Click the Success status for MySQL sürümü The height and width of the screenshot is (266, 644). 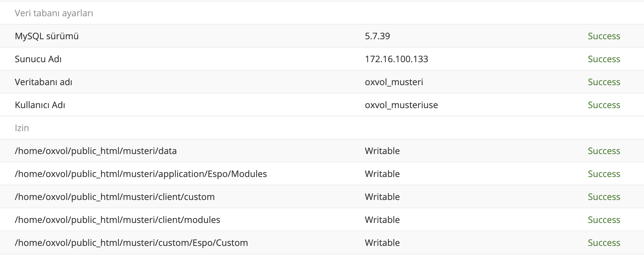[x=604, y=36]
